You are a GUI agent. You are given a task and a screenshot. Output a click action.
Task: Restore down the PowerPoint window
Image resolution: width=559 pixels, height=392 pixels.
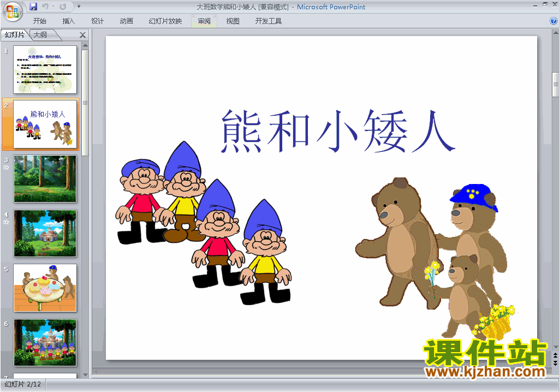[545, 4]
